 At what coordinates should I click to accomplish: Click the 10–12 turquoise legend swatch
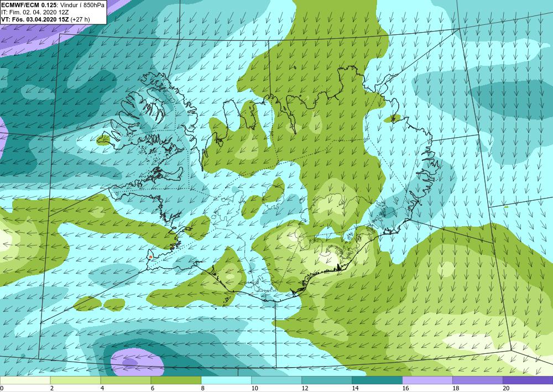coord(276,380)
